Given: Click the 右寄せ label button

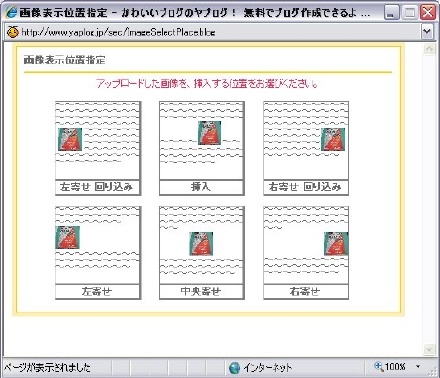Looking at the screenshot, I should coord(306,292).
